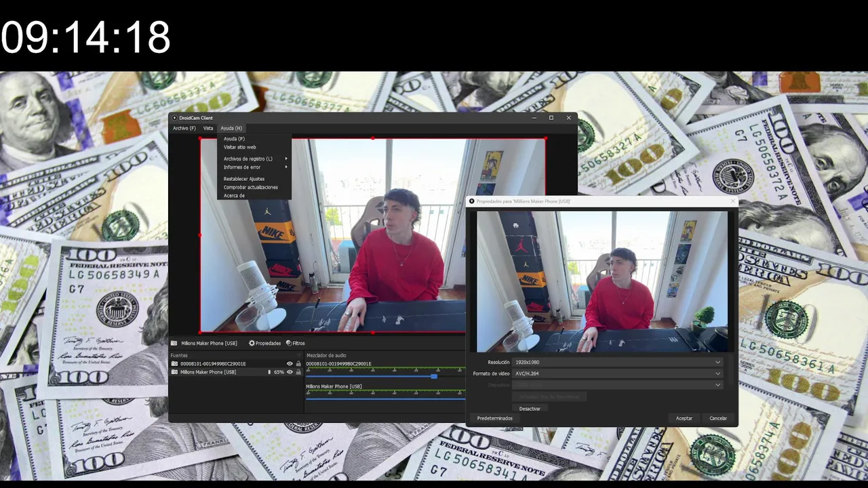Click the Mezclador de audio header
Viewport: 868px width, 488px height.
326,355
